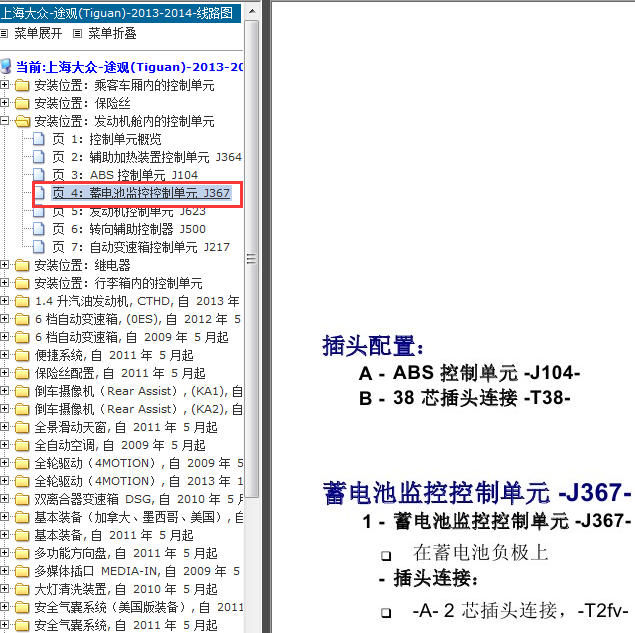Open 页 5: 发动机控制单元 J623

tap(129, 211)
